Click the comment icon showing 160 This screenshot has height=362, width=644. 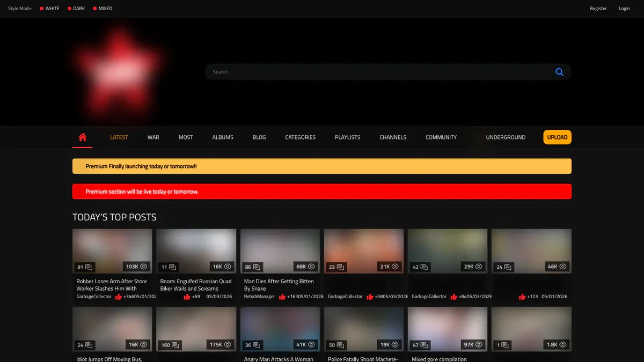click(176, 345)
